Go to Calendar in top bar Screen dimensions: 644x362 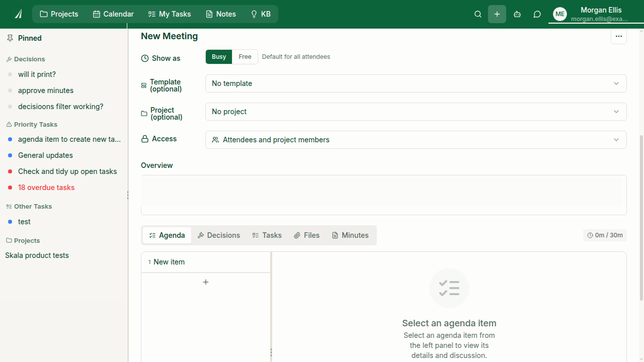pos(113,14)
